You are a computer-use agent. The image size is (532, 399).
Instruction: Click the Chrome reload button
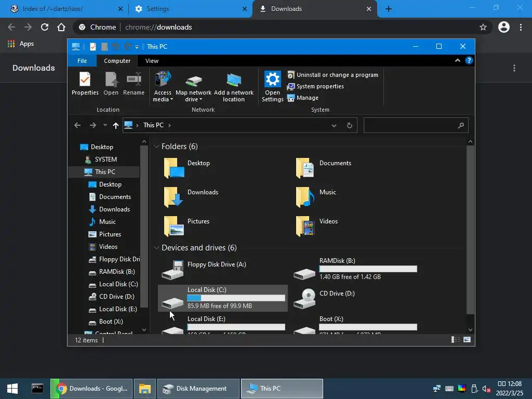point(45,27)
